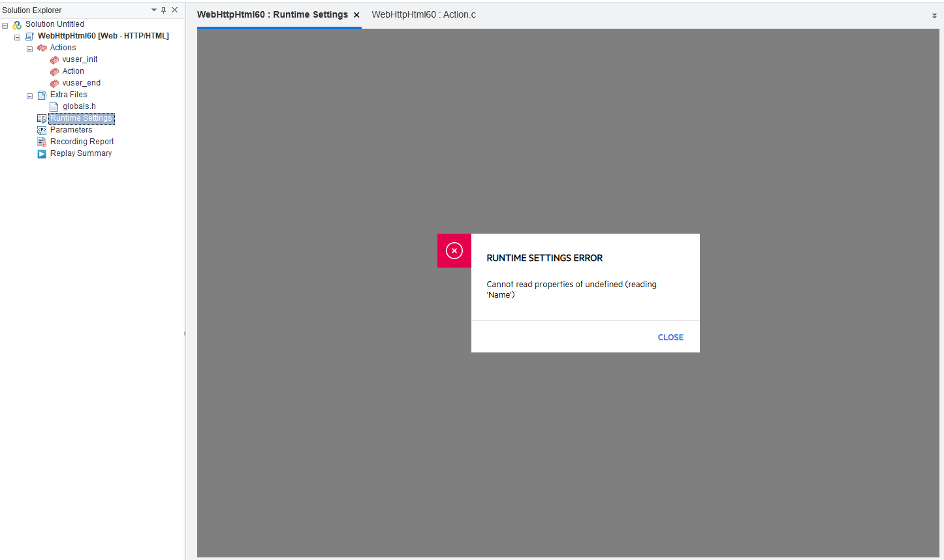Select the Replay Summary play icon
944x560 pixels.
pos(42,153)
